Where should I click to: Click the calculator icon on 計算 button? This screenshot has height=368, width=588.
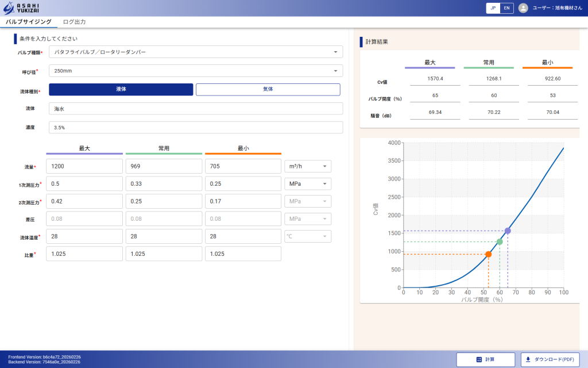479,359
